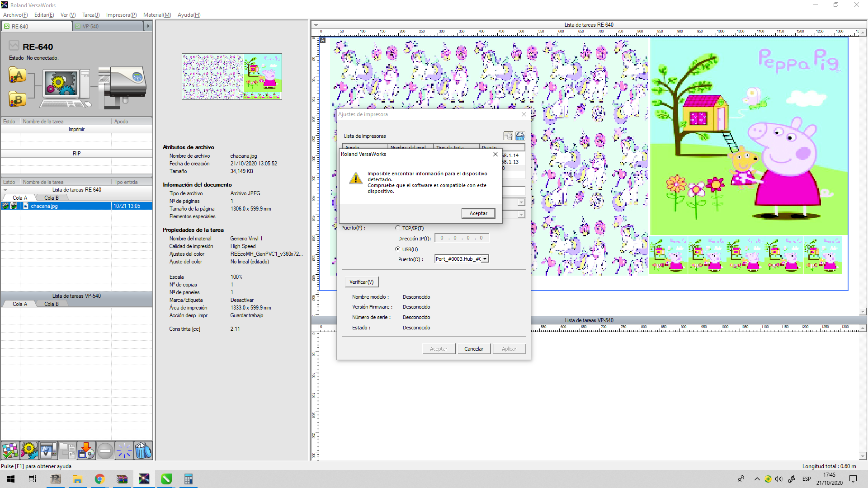Click the arrow to scroll printer tabs right

148,26
